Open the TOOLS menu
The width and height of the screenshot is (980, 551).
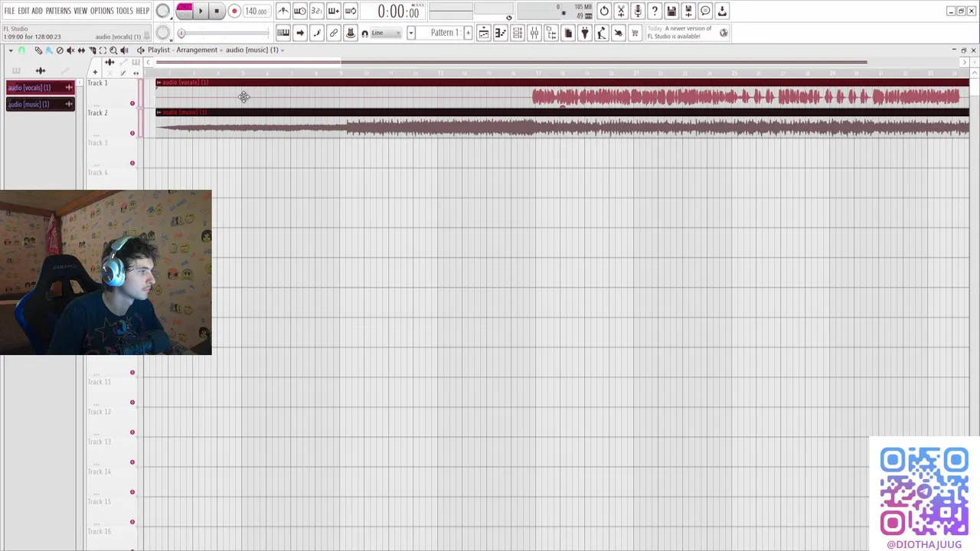[x=124, y=11]
